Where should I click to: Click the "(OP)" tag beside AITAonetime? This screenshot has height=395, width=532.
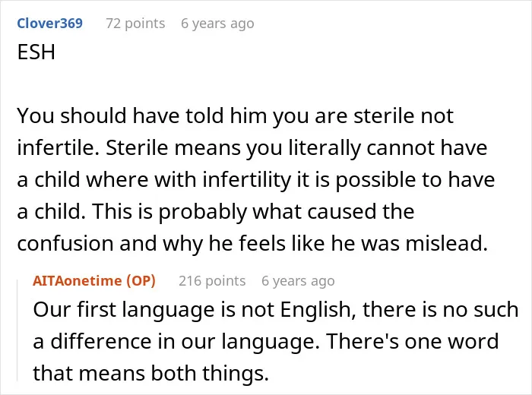[x=141, y=281]
